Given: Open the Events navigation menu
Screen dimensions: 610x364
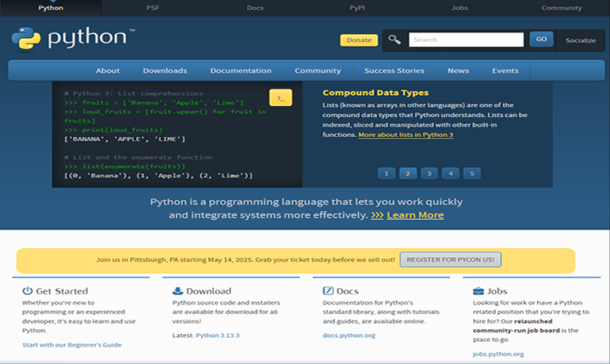Looking at the screenshot, I should click(505, 70).
